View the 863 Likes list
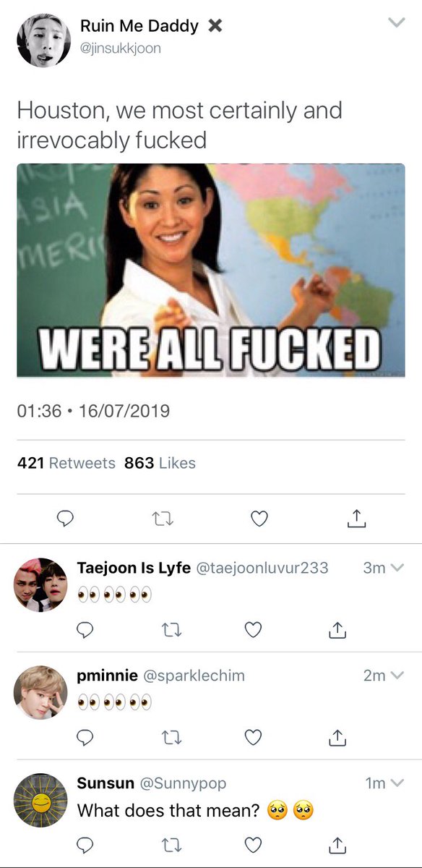 tap(160, 463)
